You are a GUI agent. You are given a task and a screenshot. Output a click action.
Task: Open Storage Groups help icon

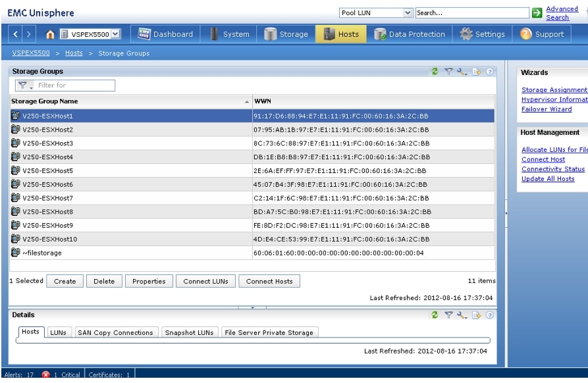[489, 71]
